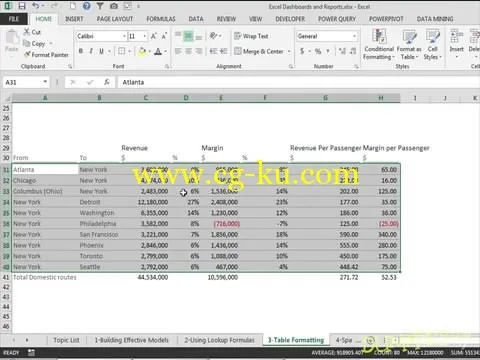Select the Topic List sheet tab

point(66,340)
